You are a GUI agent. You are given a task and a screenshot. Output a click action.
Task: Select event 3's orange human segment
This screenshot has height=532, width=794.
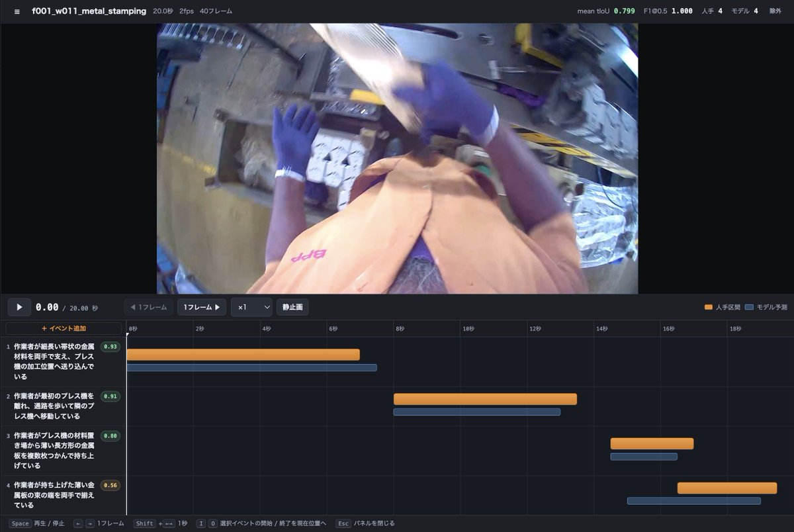(x=652, y=443)
